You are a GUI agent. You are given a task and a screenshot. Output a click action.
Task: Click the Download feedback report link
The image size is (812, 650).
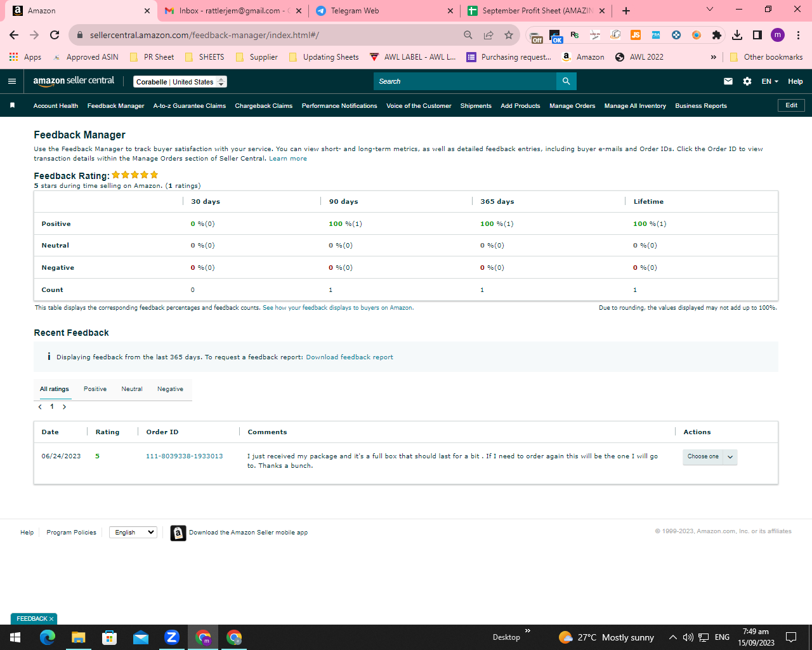pyautogui.click(x=350, y=357)
